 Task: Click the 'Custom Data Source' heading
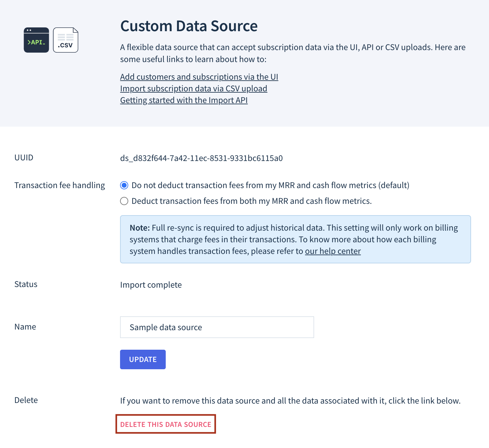point(189,26)
